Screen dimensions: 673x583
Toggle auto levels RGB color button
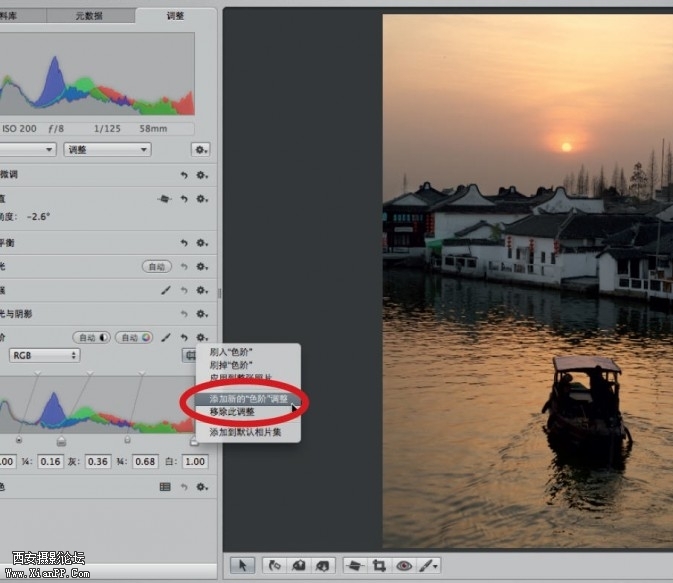coord(134,338)
